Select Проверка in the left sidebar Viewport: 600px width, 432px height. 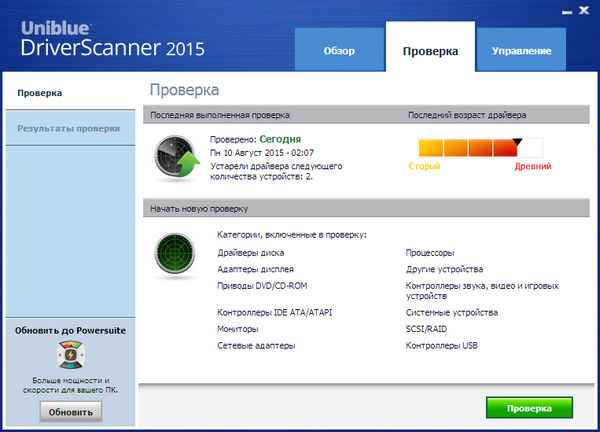point(40,93)
